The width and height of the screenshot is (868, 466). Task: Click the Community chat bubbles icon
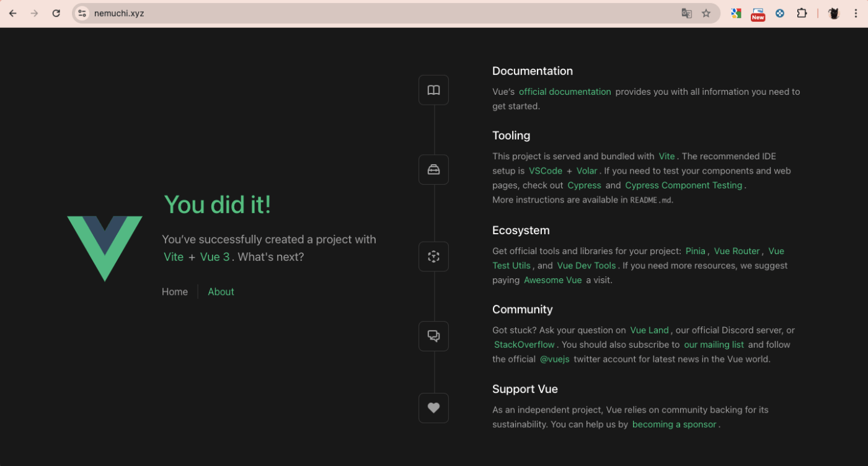tap(433, 336)
